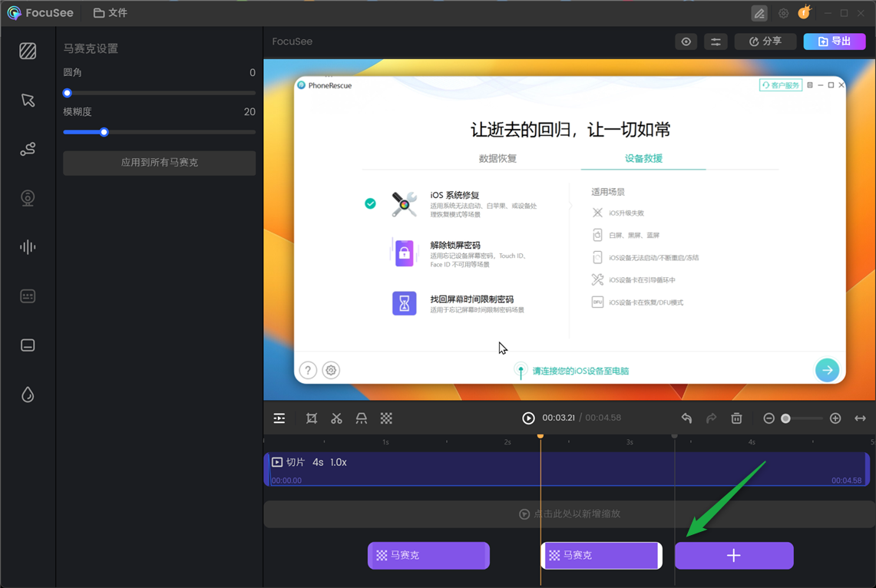Open the watermark droplet sidebar icon
The width and height of the screenshot is (876, 588).
tap(28, 395)
